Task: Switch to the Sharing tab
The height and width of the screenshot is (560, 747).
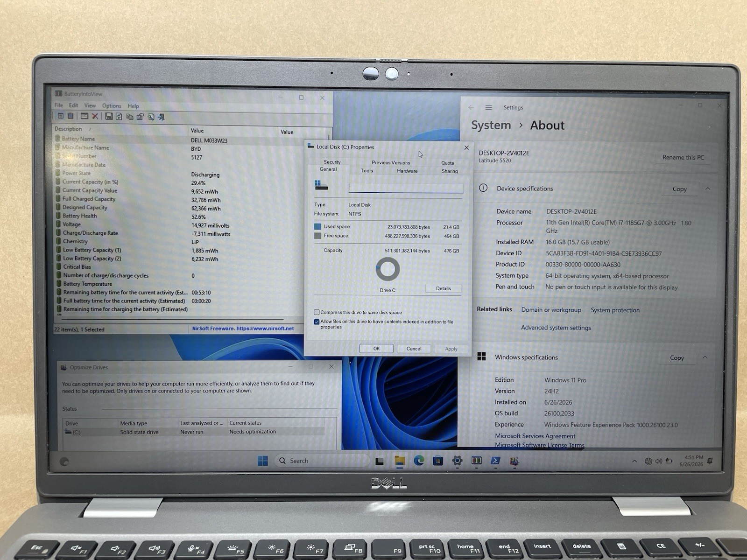Action: coord(450,171)
